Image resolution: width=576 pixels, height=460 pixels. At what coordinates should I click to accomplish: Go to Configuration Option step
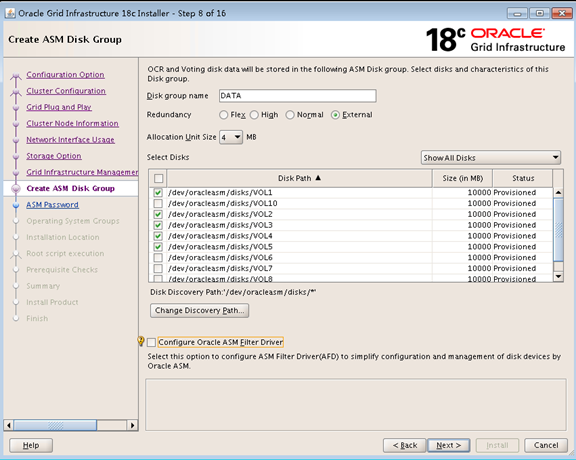pyautogui.click(x=65, y=75)
